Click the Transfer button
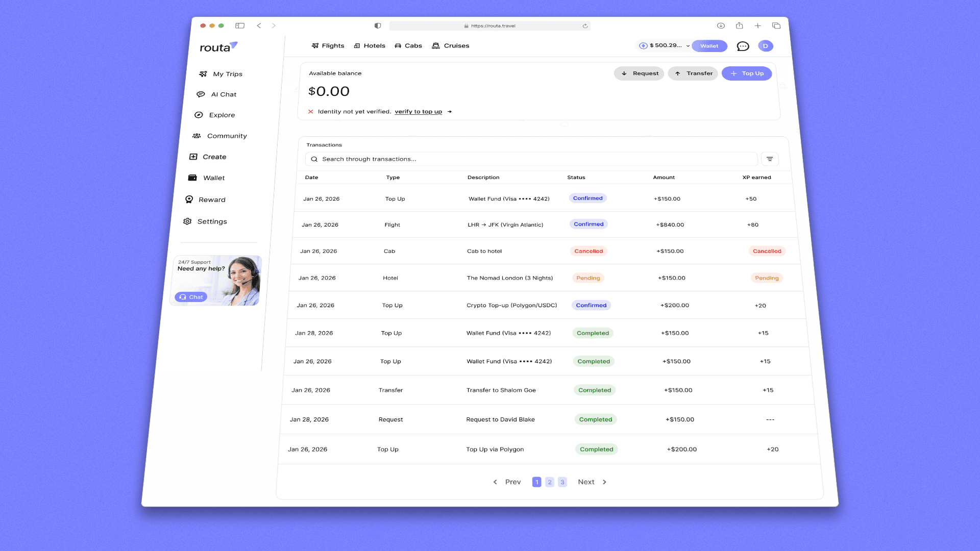This screenshot has width=980, height=551. pos(693,73)
